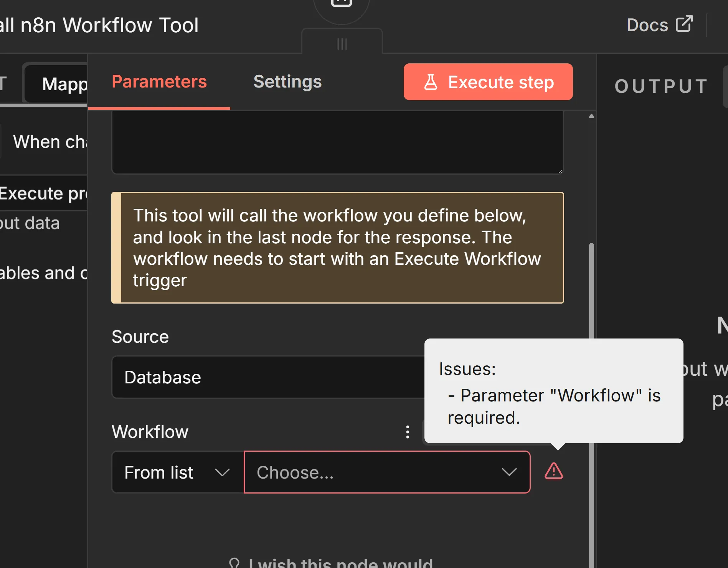Screen dimensions: 728x568
Task: Click the parameters panel scrollbar thumb
Action: [x=591, y=292]
